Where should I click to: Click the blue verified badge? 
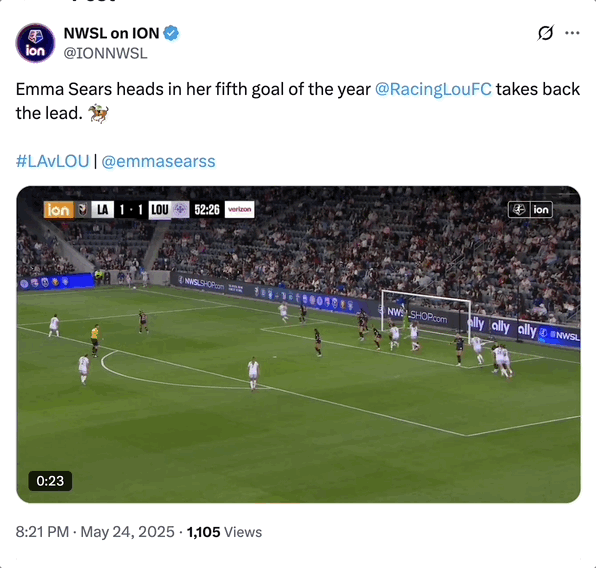point(171,33)
